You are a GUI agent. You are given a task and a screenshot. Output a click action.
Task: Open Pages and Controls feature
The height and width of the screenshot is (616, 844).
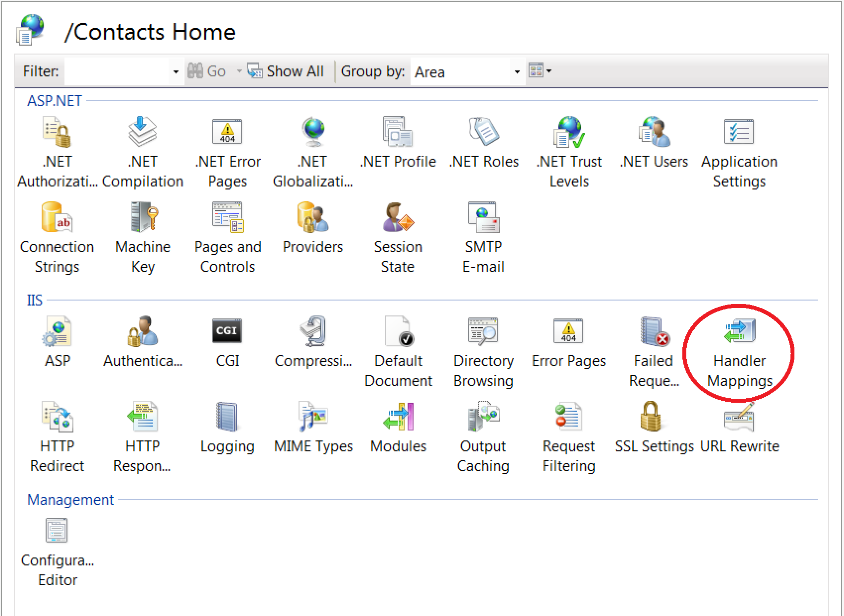[228, 238]
